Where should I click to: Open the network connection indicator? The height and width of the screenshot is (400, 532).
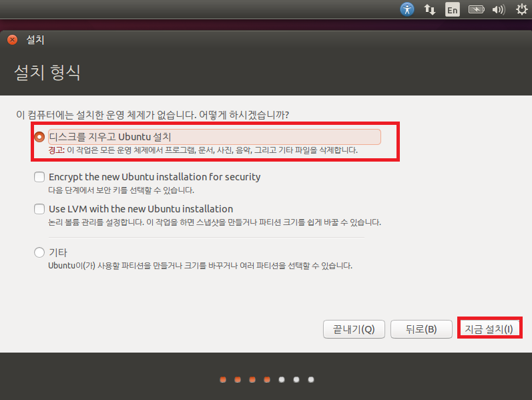tap(429, 9)
